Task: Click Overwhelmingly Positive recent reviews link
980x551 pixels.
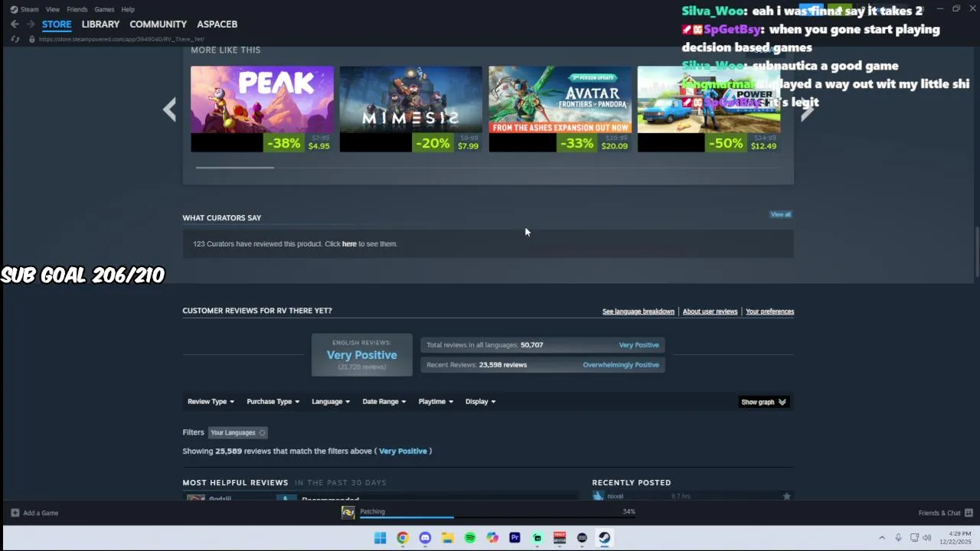Action: tap(621, 365)
